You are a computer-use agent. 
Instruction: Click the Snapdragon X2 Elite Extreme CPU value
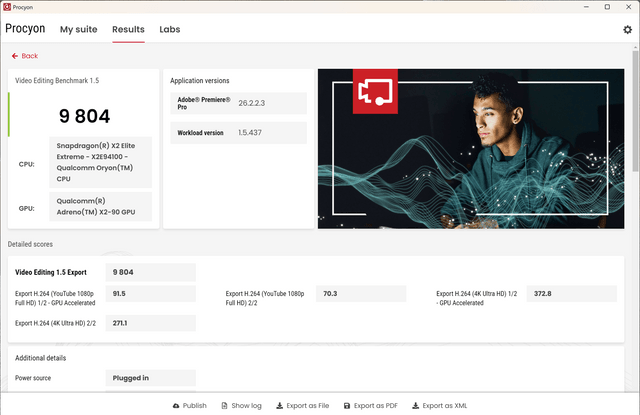click(x=100, y=162)
